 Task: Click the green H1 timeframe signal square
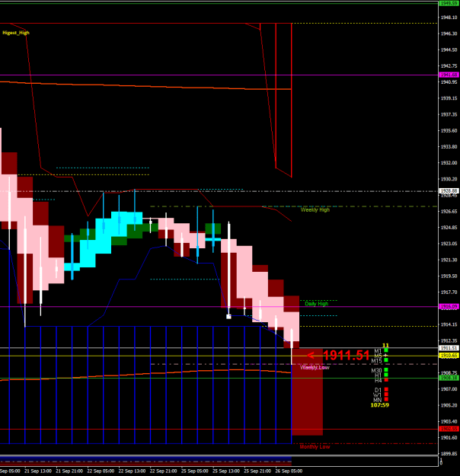pyautogui.click(x=386, y=375)
